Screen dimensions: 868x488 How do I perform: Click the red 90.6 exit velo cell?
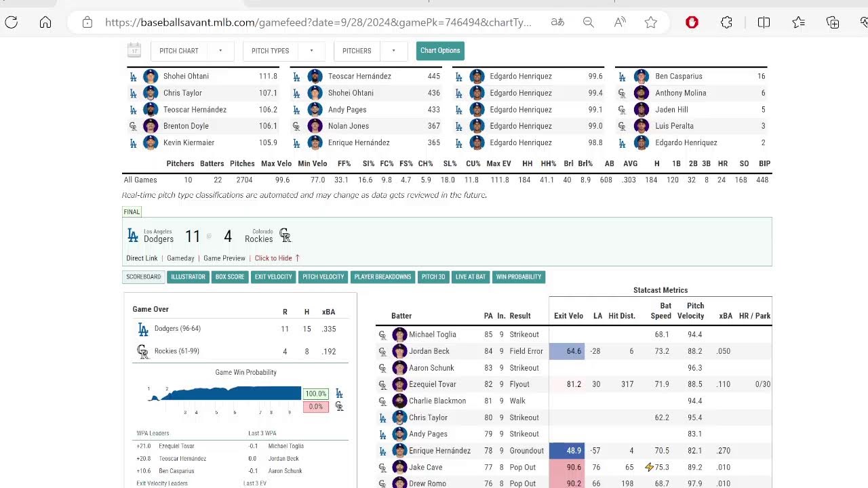click(x=566, y=467)
